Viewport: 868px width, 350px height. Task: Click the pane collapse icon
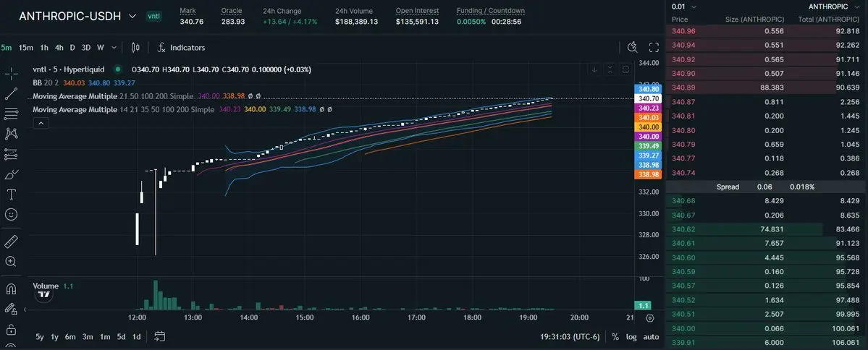tap(610, 69)
